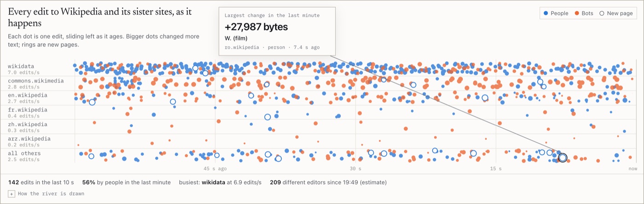Click the 142 edits in the last 10 s stat

coord(41,182)
